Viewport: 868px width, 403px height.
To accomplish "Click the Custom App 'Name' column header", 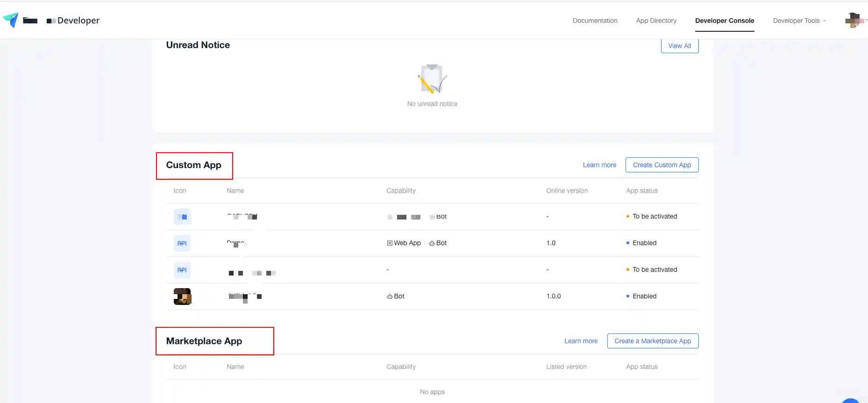I will pos(235,191).
